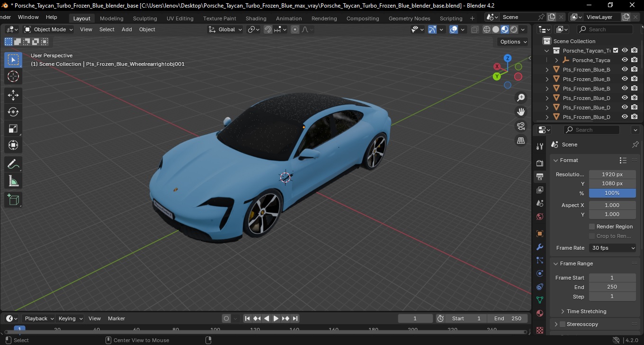
Task: Switch to rendered viewport shading
Action: [x=514, y=29]
